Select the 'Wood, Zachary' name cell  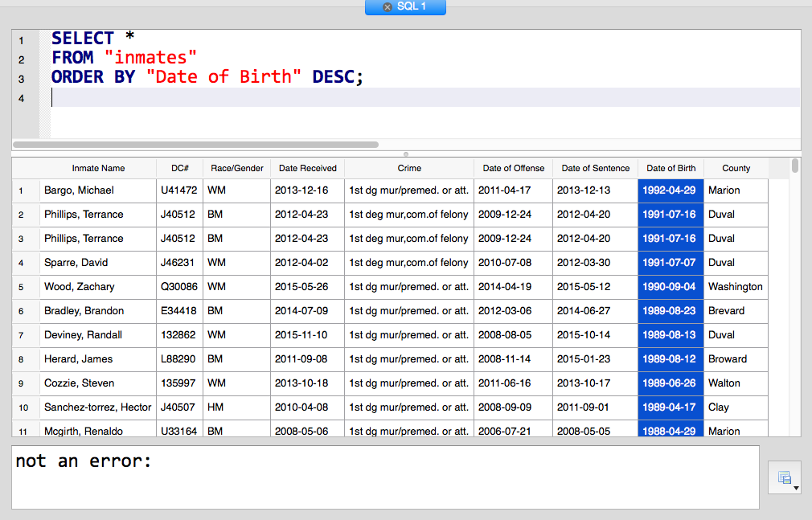pyautogui.click(x=98, y=287)
